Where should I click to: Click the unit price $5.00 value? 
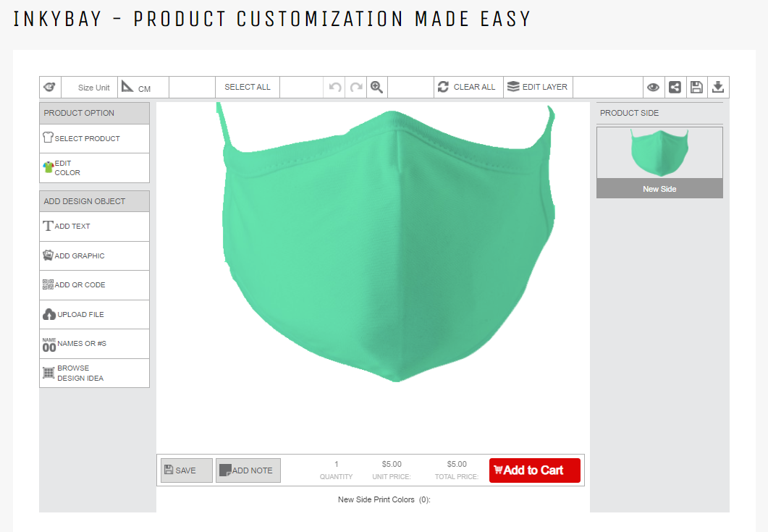pyautogui.click(x=392, y=464)
